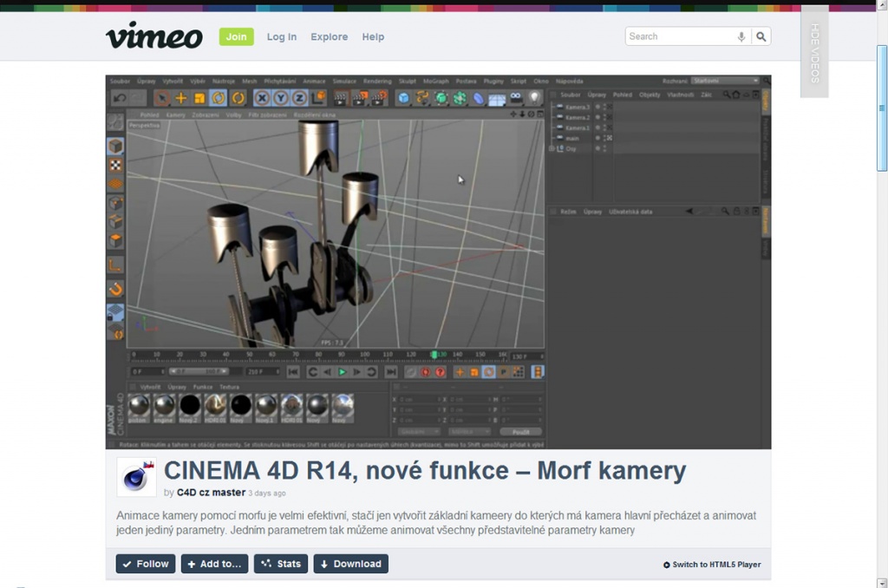
Task: Add a camera object from toolbar
Action: click(516, 98)
